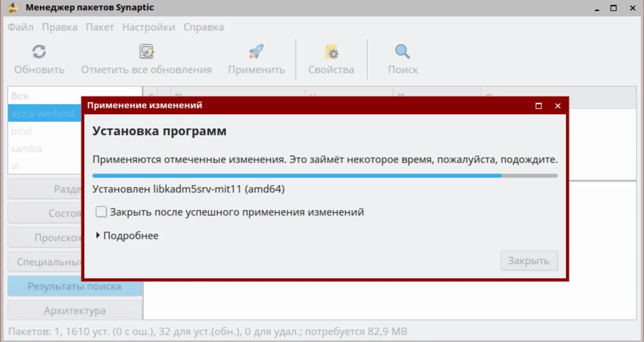
Task: Maximize the Synaptic main window
Action: (x=613, y=8)
